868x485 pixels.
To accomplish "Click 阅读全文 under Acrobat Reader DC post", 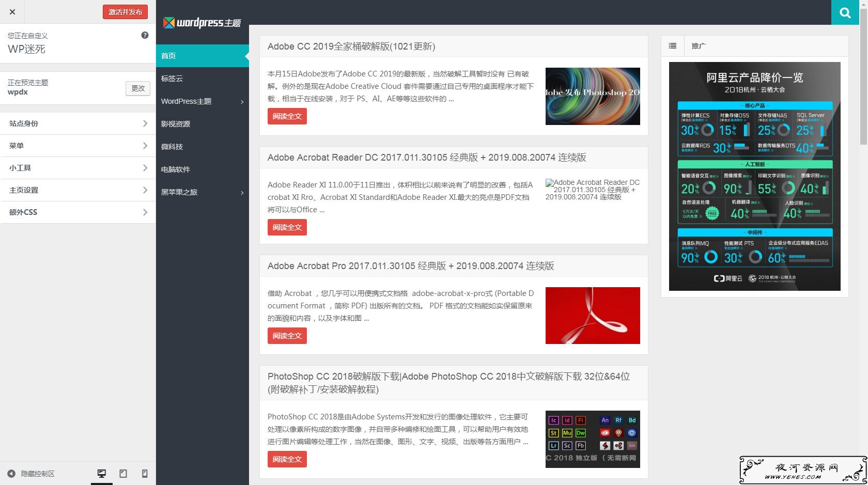I will 287,227.
